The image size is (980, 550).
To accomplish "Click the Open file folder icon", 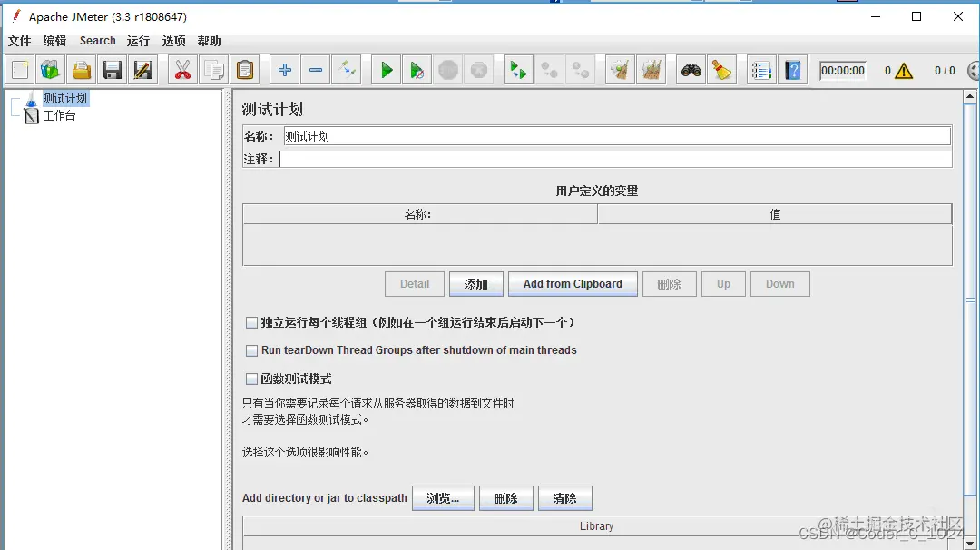I will (82, 70).
